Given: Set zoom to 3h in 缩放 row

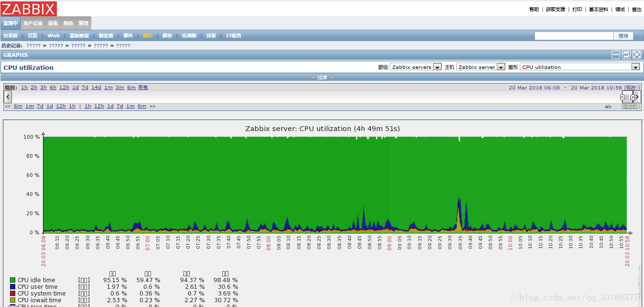Looking at the screenshot, I should (x=43, y=88).
